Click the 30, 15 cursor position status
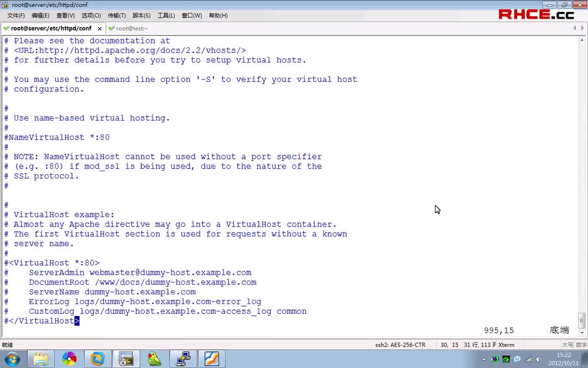This screenshot has height=368, width=588. (x=449, y=344)
